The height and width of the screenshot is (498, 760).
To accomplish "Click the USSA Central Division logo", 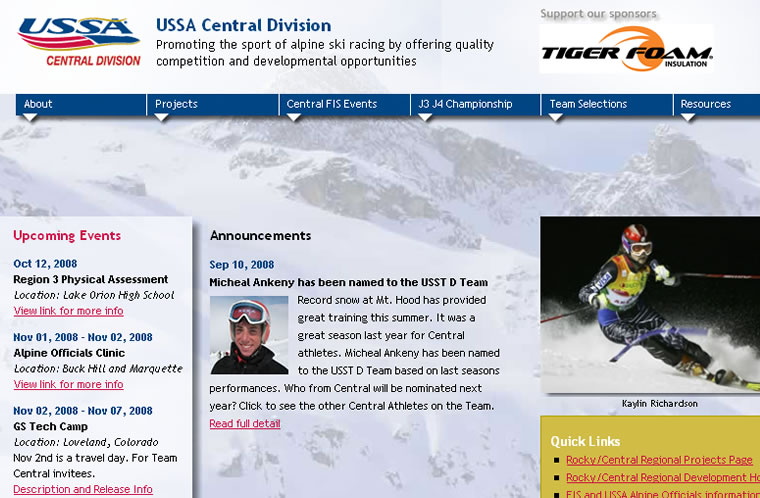I will coord(79,42).
